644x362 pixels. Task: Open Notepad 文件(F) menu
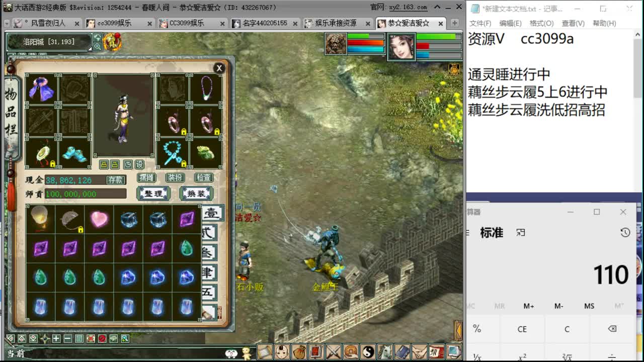[x=480, y=23]
